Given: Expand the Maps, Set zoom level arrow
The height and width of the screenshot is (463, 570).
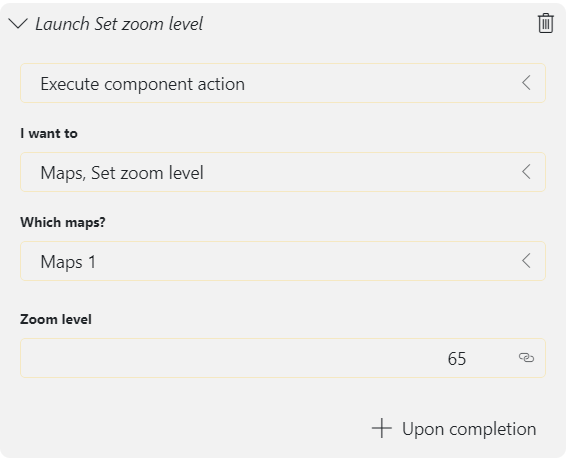Looking at the screenshot, I should pos(526,172).
